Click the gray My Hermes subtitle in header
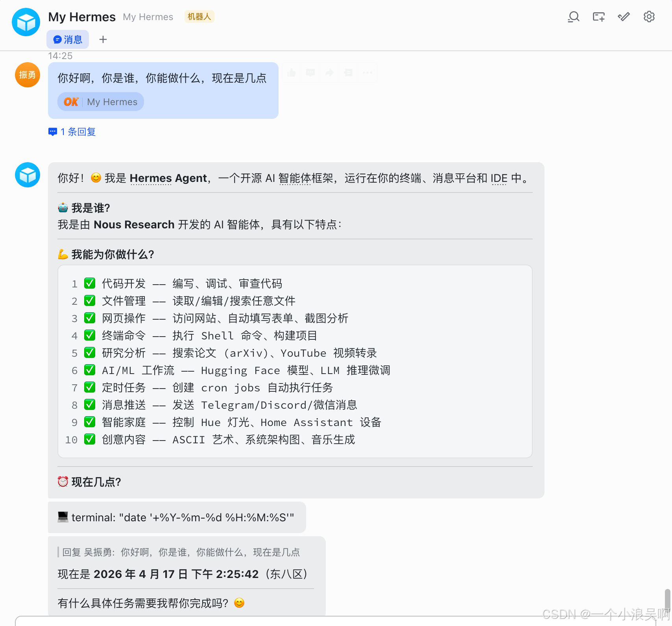 [x=148, y=17]
